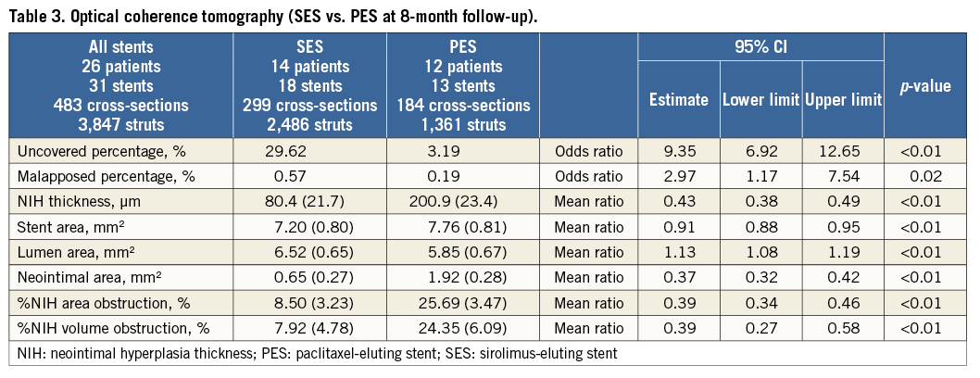The image size is (980, 378).
Task: Click the 'All stents' column header
Action: (x=121, y=85)
